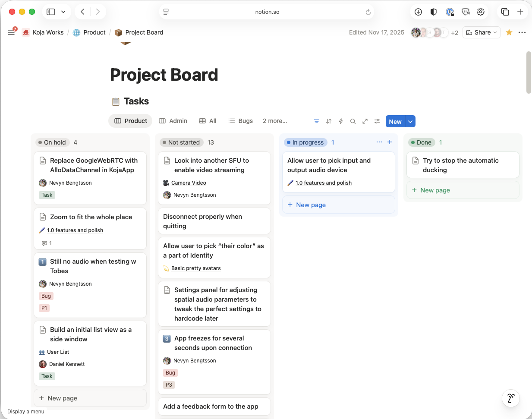Open the Product breadcrumb link
Screen dimensions: 532x419
tap(94, 32)
